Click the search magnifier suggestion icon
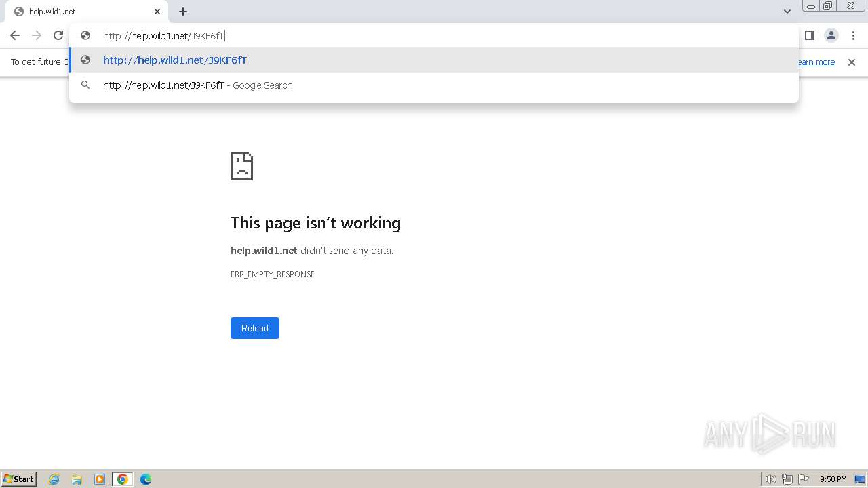 tap(85, 85)
